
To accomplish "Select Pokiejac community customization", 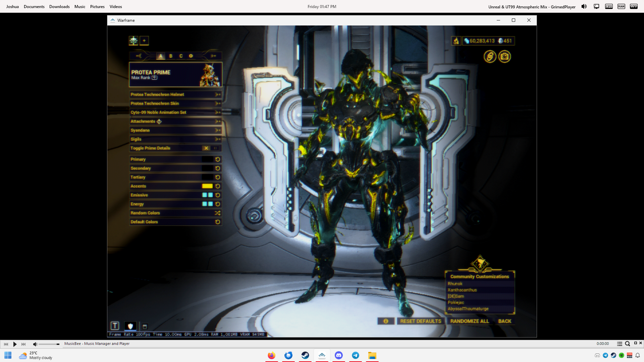I will (x=480, y=303).
